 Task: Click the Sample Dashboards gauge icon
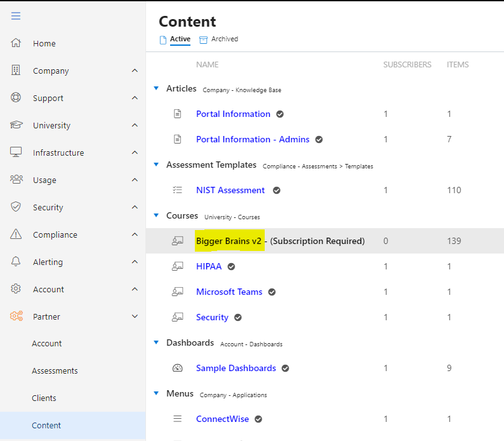(178, 368)
